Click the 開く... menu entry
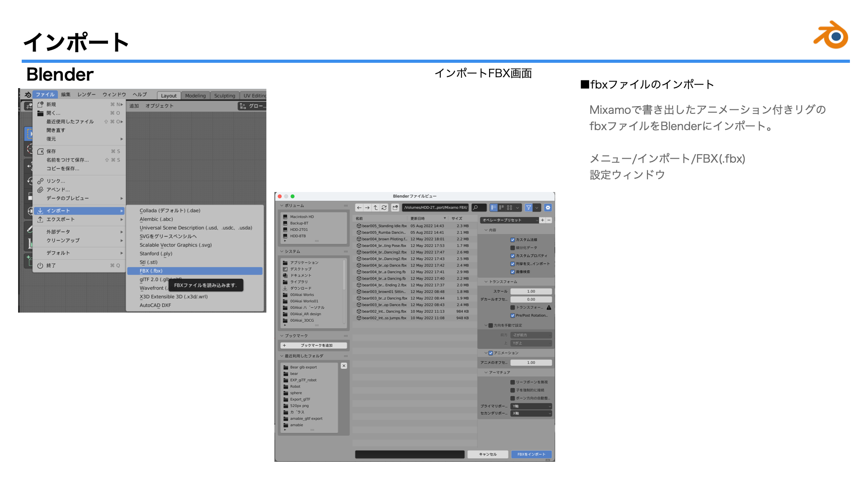Image resolution: width=868 pixels, height=488 pixels. (x=79, y=113)
